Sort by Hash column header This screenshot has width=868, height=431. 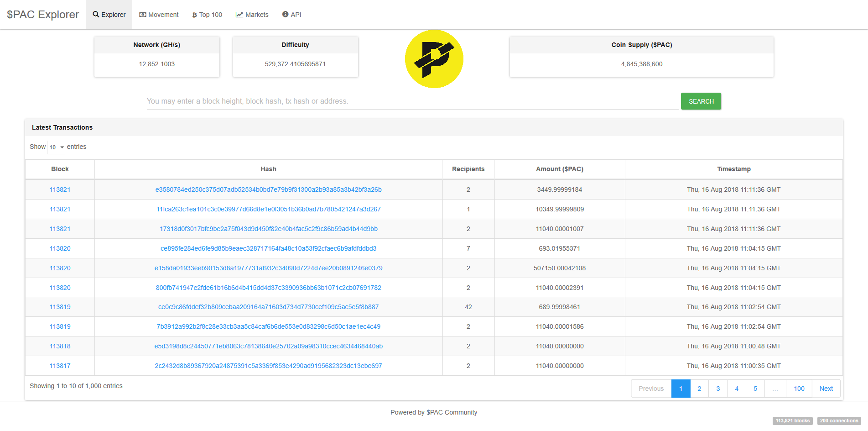[268, 169]
